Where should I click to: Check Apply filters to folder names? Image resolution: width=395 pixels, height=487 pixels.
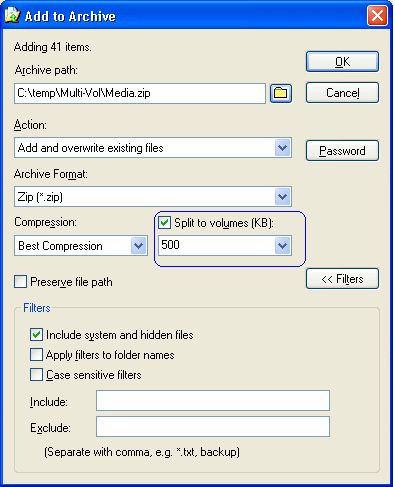tap(36, 355)
